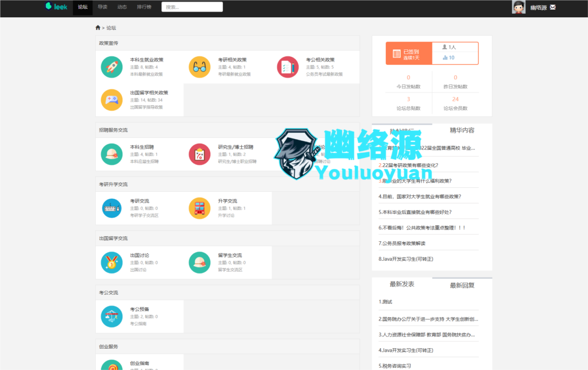Open the 论坛 nav tab
Screen dimensions: 588x370
(x=83, y=7)
